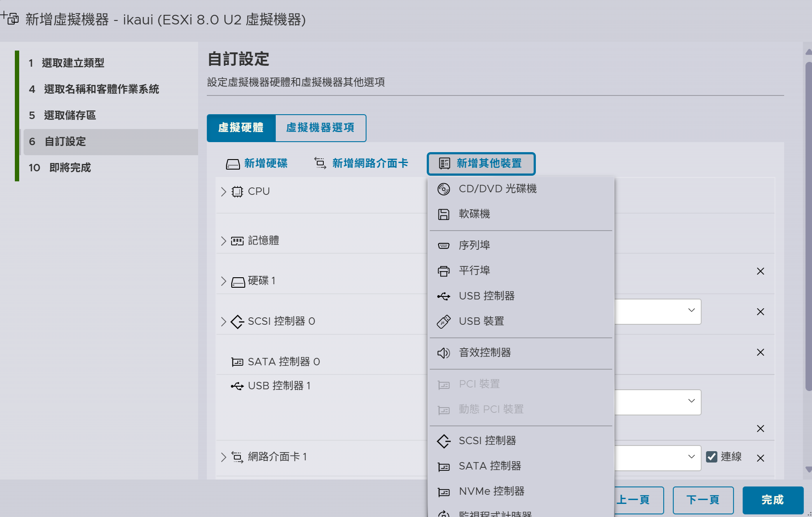Click the 完成 button
Screen dimensions: 812x517
tap(773, 500)
